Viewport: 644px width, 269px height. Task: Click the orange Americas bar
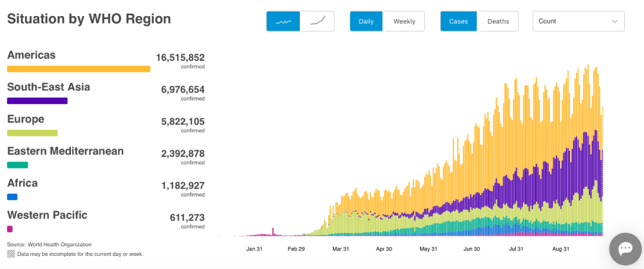pos(79,69)
